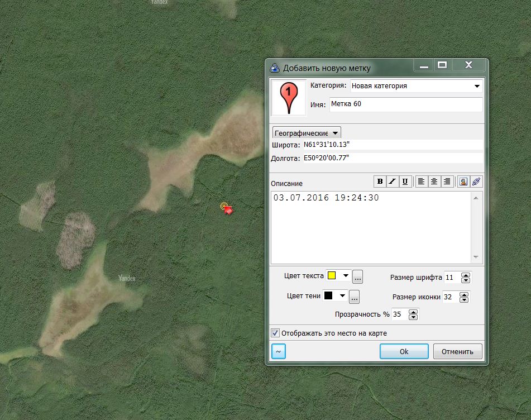Click into the Имя text field
Viewport: 531px width, 420px height.
pyautogui.click(x=405, y=104)
